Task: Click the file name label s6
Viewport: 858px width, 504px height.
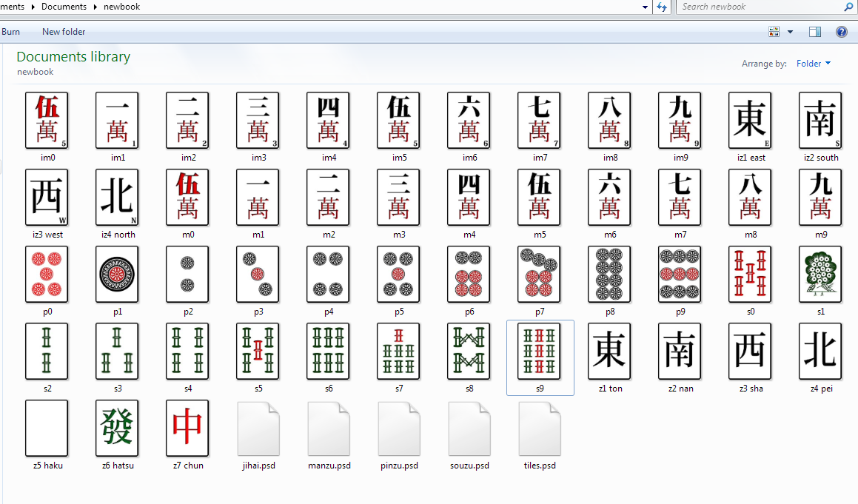Action: (329, 389)
